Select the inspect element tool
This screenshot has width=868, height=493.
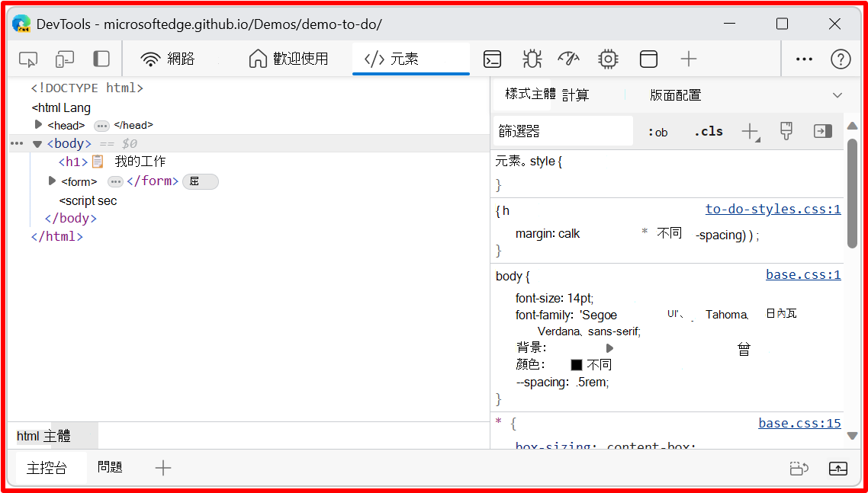28,59
